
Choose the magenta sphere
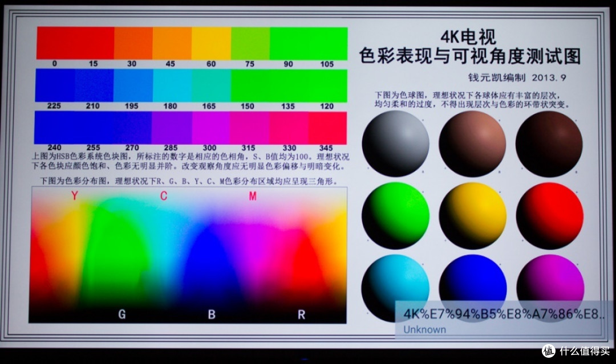(550, 288)
